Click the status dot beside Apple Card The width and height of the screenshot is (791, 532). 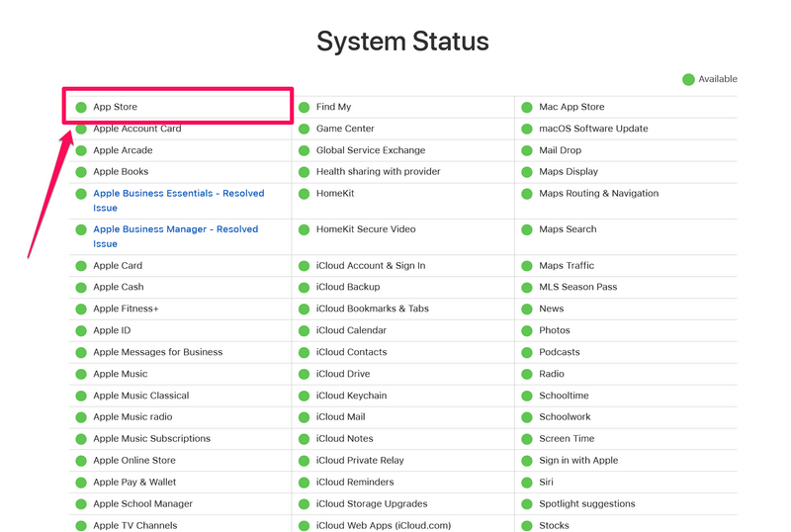point(81,266)
